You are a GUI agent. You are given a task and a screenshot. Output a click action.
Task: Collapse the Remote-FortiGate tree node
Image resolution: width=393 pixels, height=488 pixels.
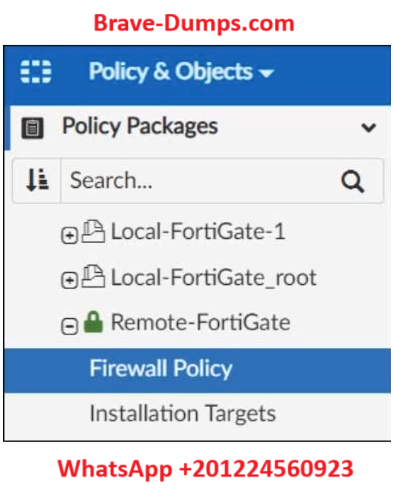(69, 326)
